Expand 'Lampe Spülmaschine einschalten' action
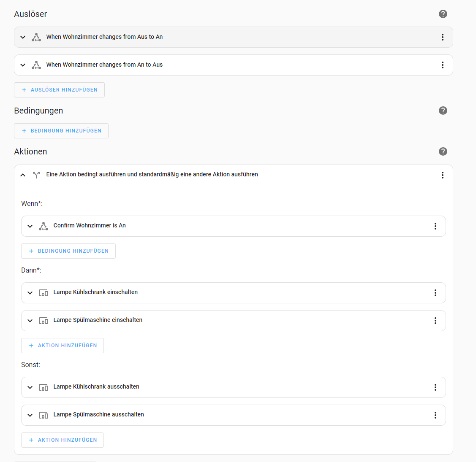Viewport: 476px width, 462px height. pyautogui.click(x=30, y=321)
